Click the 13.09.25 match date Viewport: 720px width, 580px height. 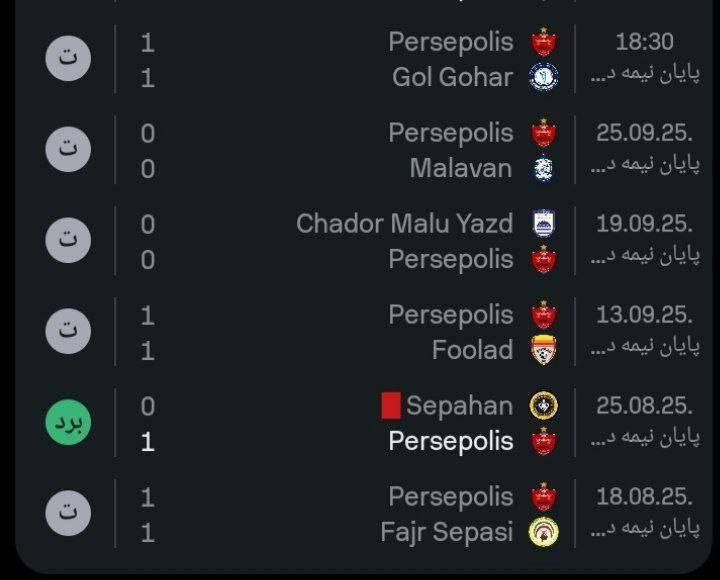pyautogui.click(x=645, y=314)
